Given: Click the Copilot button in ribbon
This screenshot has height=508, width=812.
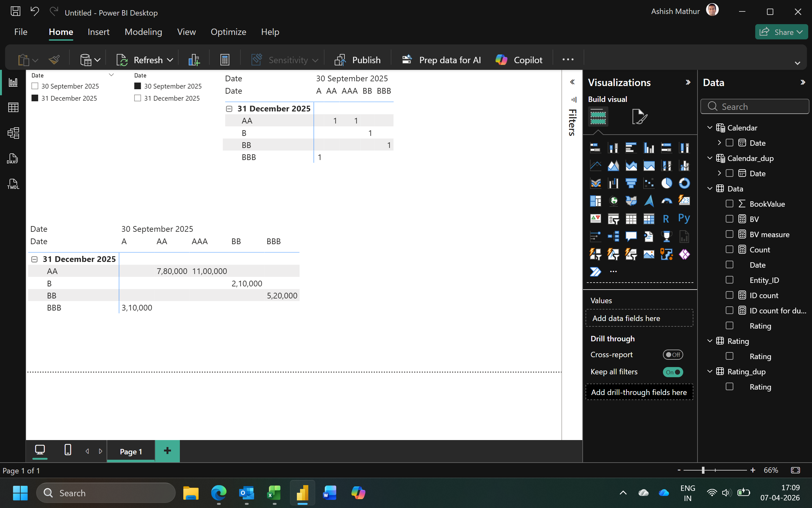Looking at the screenshot, I should click(519, 60).
